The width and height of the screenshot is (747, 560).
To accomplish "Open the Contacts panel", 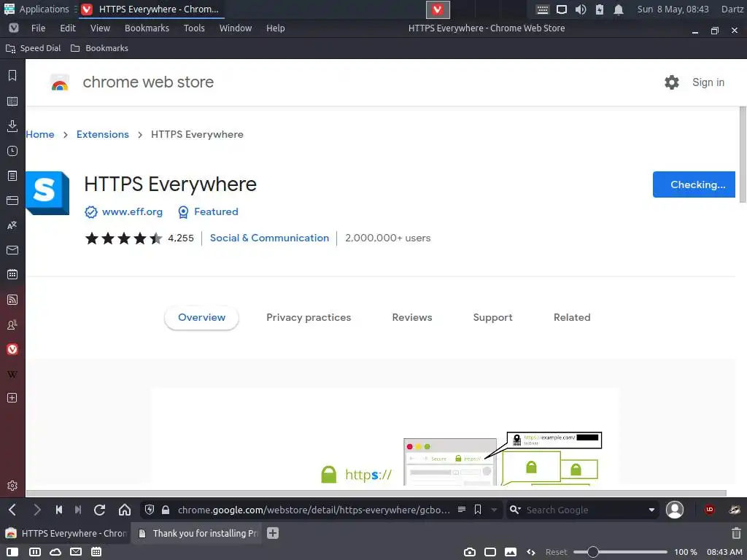I will pyautogui.click(x=12, y=324).
